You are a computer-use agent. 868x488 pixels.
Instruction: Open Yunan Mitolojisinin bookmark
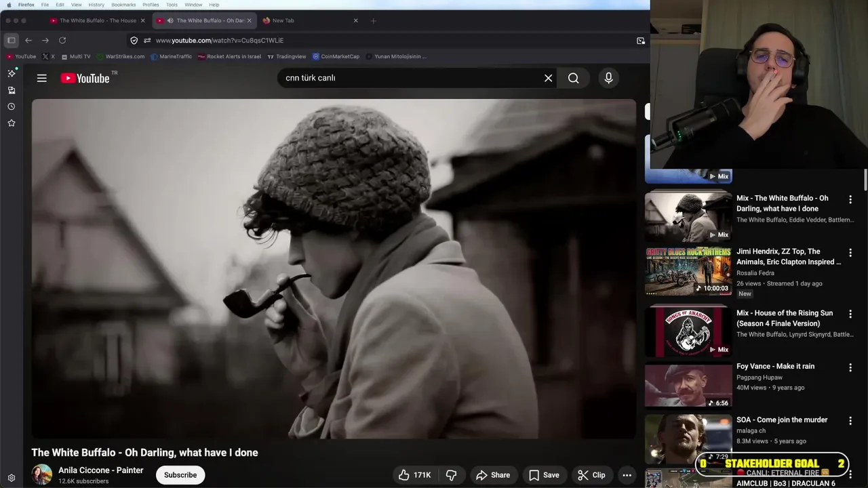[x=396, y=56]
